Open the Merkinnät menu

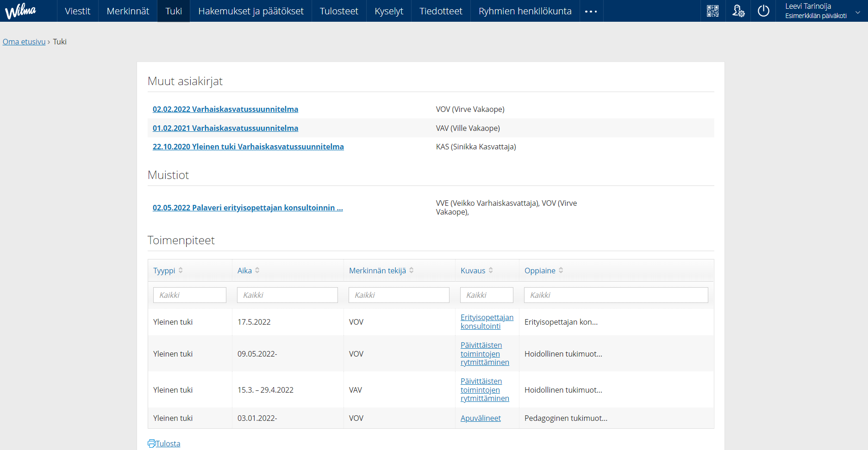click(x=128, y=11)
